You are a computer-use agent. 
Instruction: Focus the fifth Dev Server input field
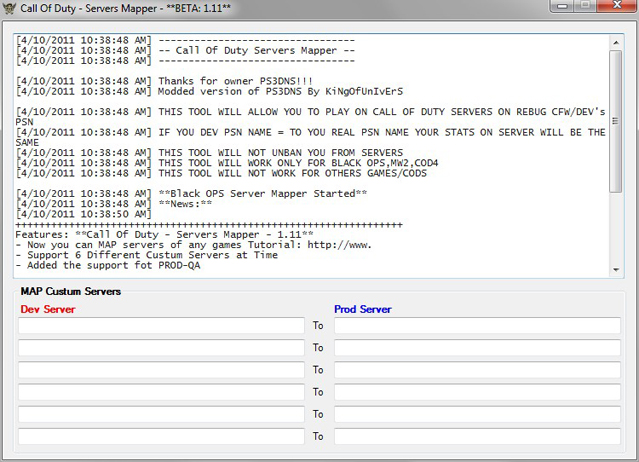(x=161, y=414)
